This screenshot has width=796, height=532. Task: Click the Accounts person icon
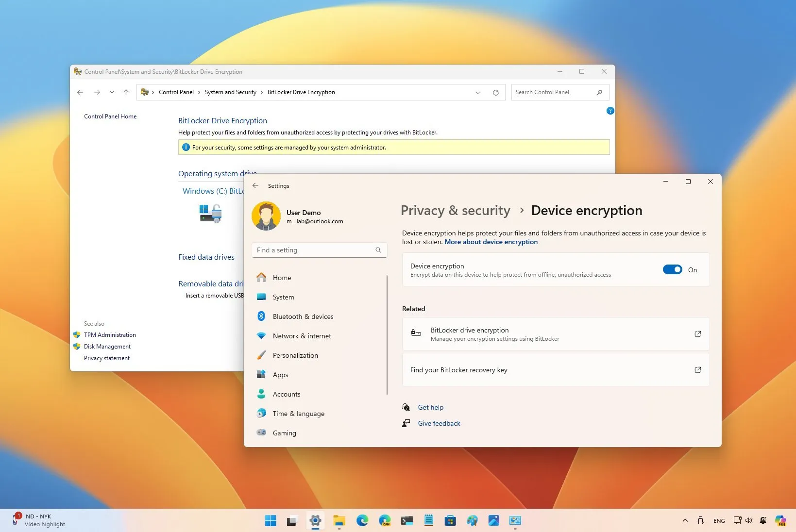[x=261, y=394]
